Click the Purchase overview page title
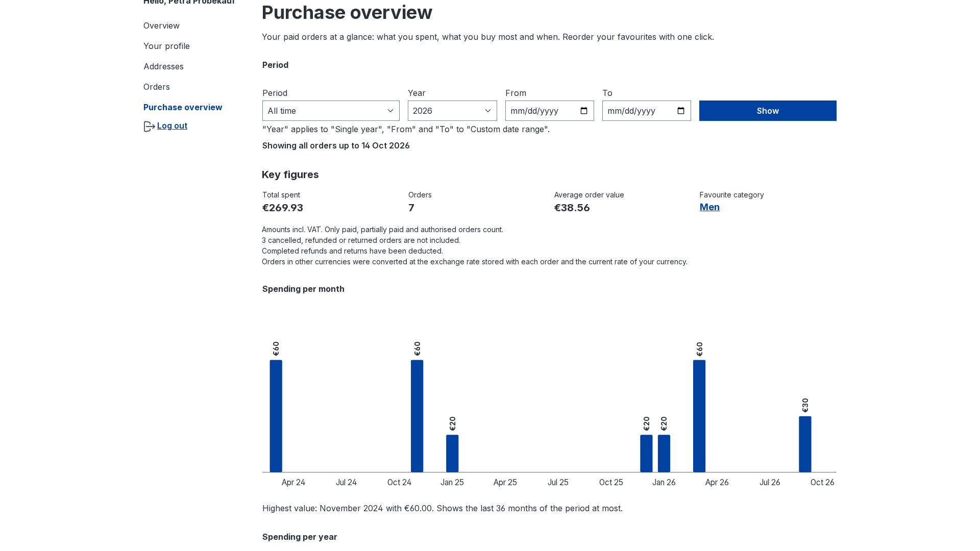 point(347,12)
